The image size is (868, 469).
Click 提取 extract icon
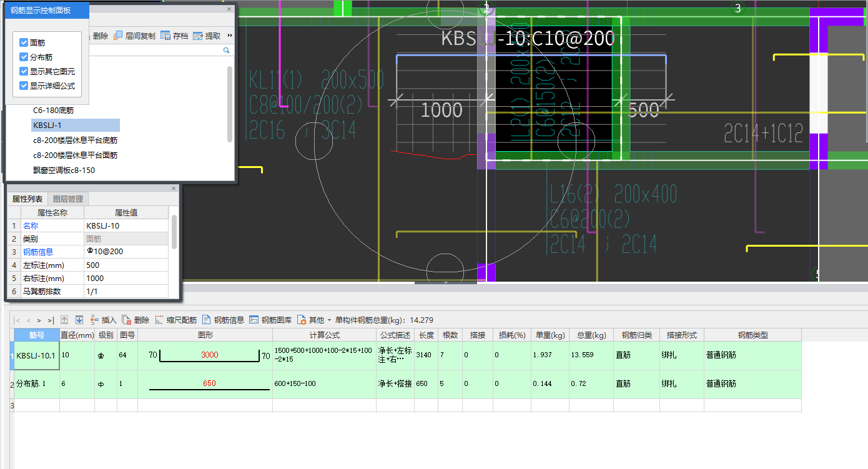pos(207,36)
